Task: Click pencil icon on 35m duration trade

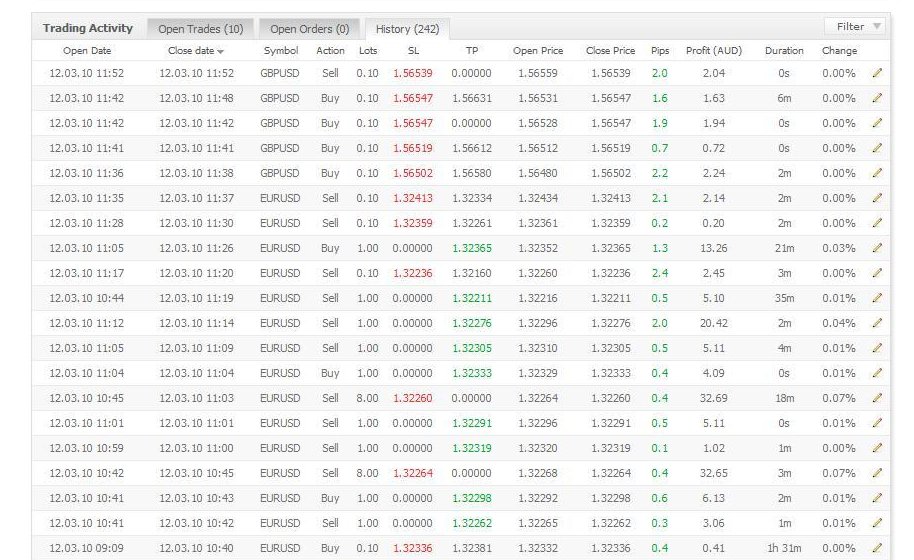Action: [x=877, y=298]
